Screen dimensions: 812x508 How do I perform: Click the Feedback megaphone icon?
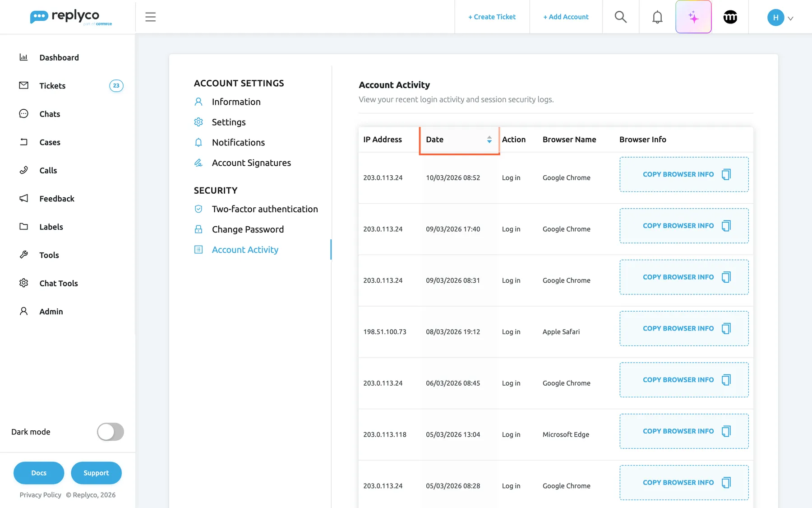click(23, 198)
